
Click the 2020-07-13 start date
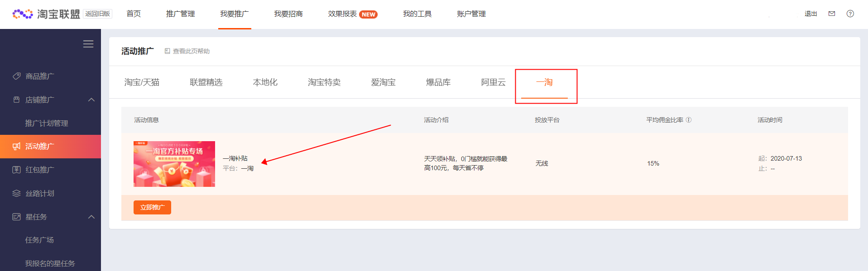[x=786, y=158]
